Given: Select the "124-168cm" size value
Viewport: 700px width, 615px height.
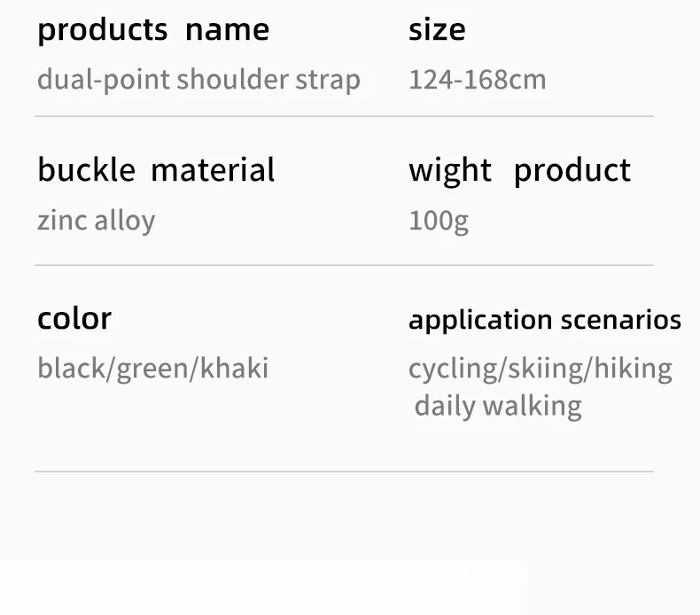Looking at the screenshot, I should [x=477, y=80].
